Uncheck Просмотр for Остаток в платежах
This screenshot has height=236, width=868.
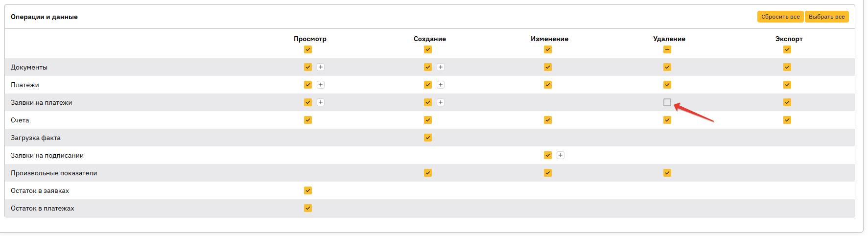coord(308,208)
